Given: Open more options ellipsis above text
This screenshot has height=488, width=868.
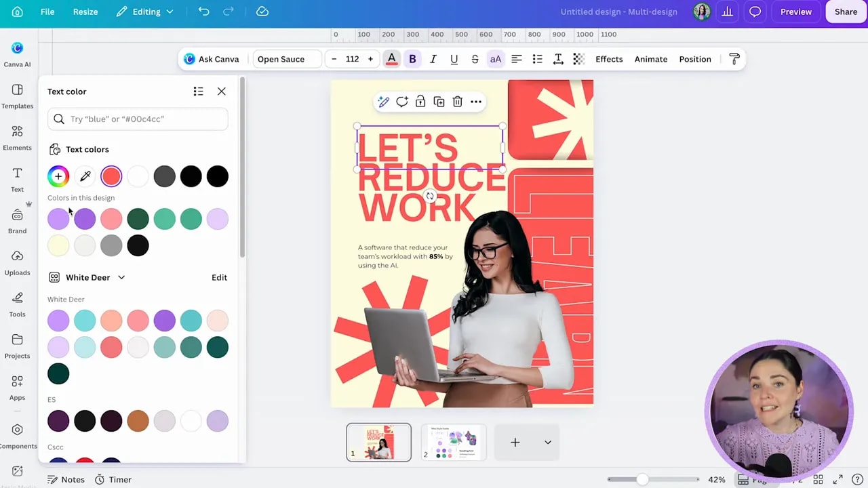Looking at the screenshot, I should click(476, 102).
